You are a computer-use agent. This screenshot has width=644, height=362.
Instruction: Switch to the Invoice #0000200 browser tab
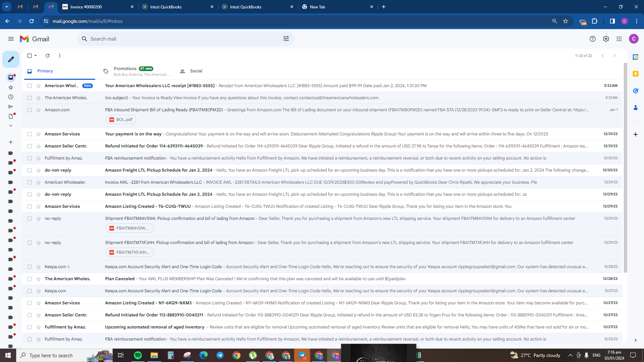click(x=98, y=7)
